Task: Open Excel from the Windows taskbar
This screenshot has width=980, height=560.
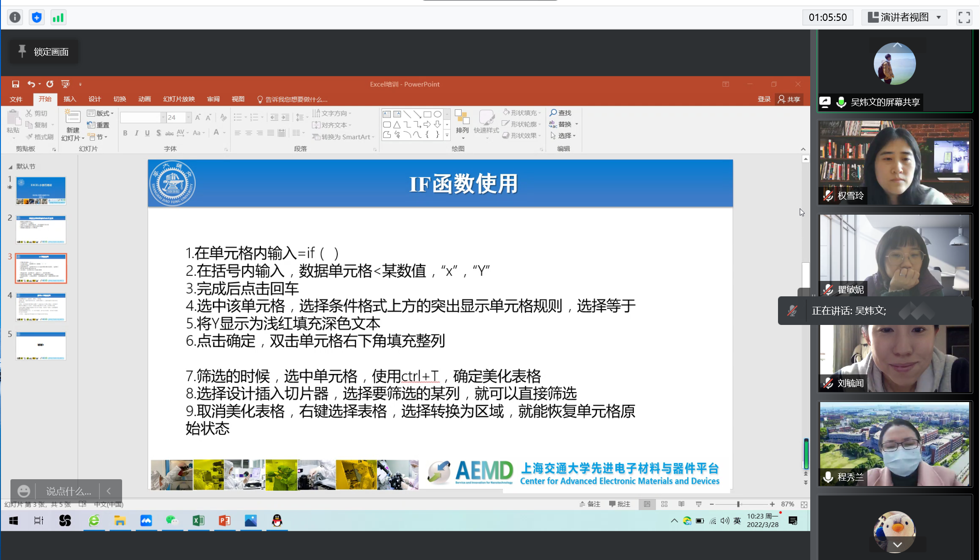Action: pos(198,521)
